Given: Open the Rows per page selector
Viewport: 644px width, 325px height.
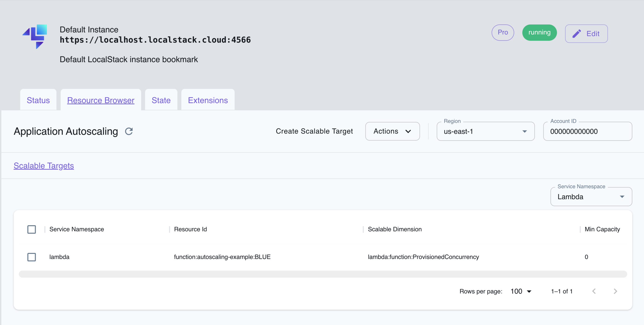Looking at the screenshot, I should pos(521,291).
